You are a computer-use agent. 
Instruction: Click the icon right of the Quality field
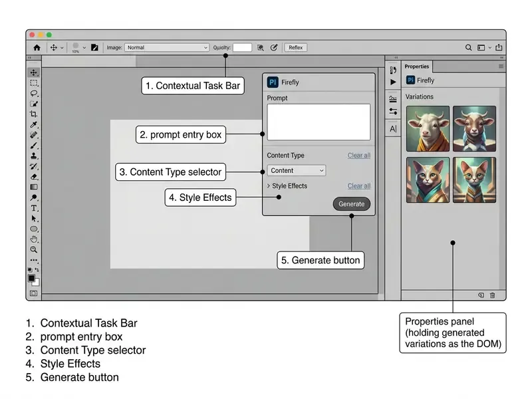260,48
